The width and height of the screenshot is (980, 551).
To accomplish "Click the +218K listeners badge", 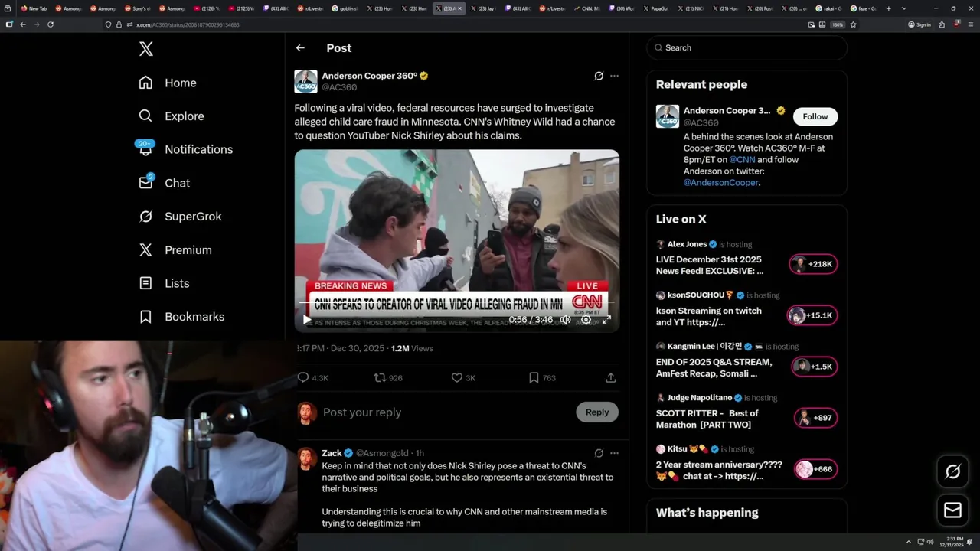I will 813,264.
